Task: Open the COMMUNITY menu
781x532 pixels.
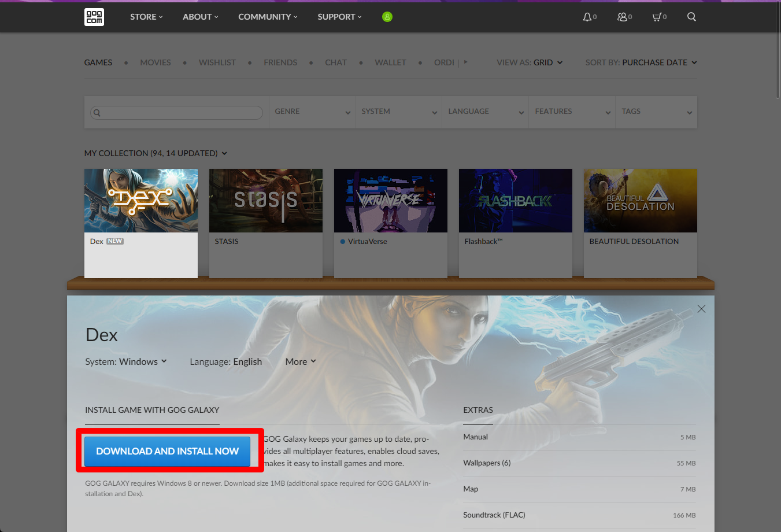Action: (x=268, y=17)
